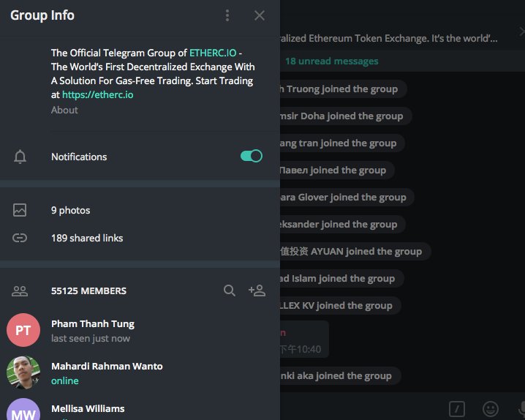This screenshot has height=420, width=525.
Task: Close the Group Info panel
Action: pyautogui.click(x=260, y=15)
